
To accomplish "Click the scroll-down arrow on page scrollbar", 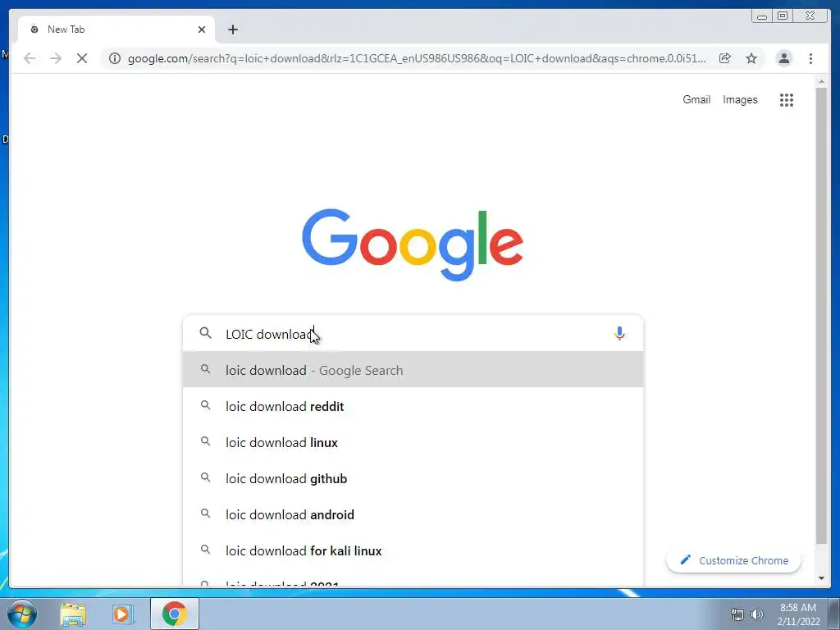I will pyautogui.click(x=821, y=578).
